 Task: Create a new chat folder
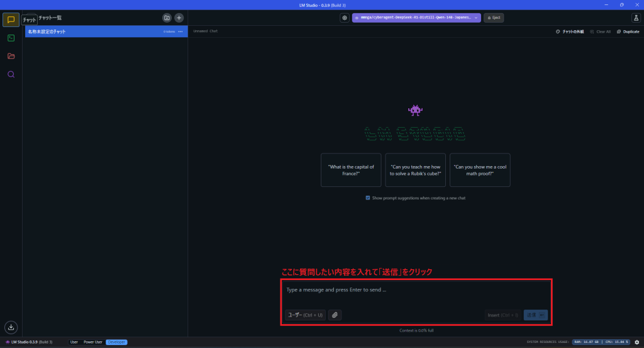click(x=167, y=18)
